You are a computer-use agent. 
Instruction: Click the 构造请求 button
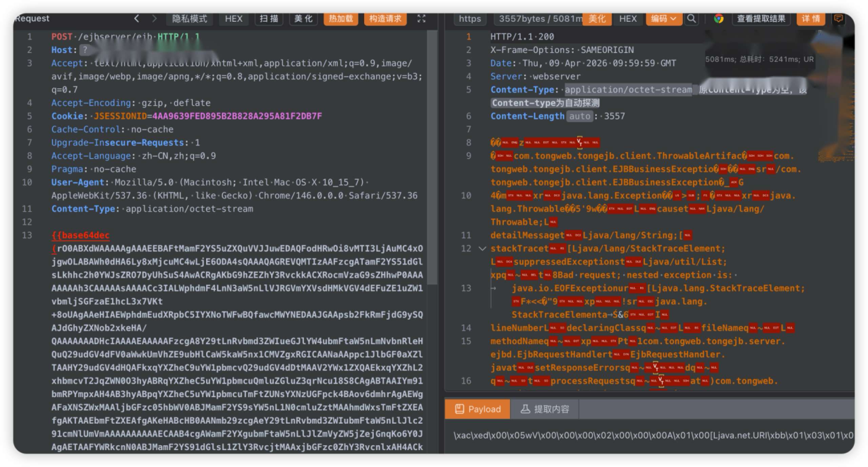tap(385, 18)
